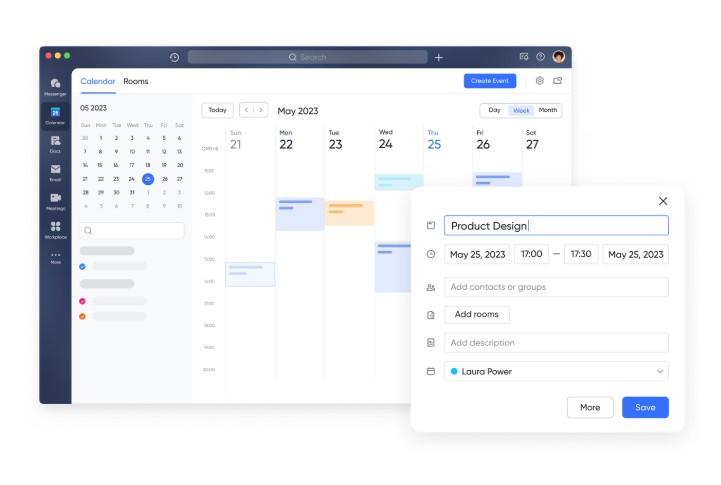
Task: Switch to Month view
Action: 548,110
